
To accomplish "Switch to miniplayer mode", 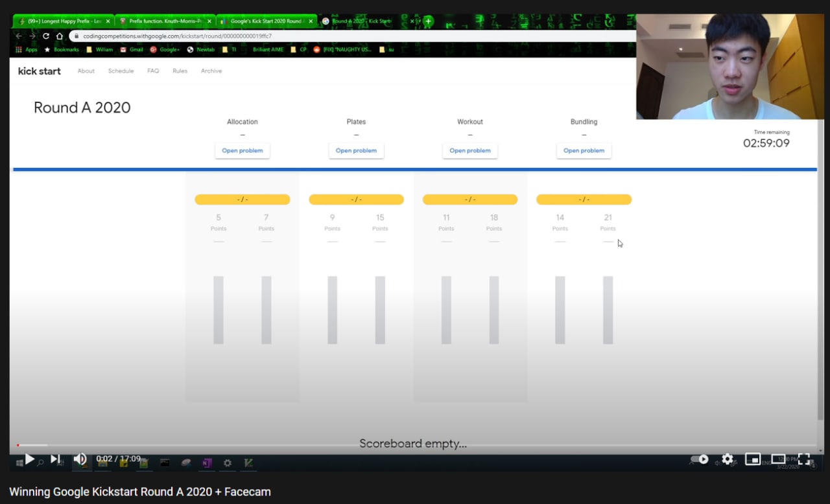I will (x=753, y=459).
